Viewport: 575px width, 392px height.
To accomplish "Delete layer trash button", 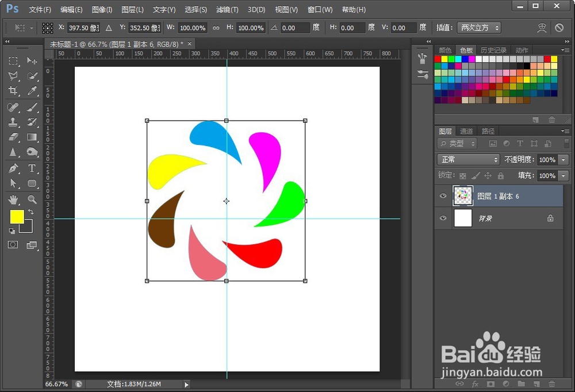I will (551, 384).
